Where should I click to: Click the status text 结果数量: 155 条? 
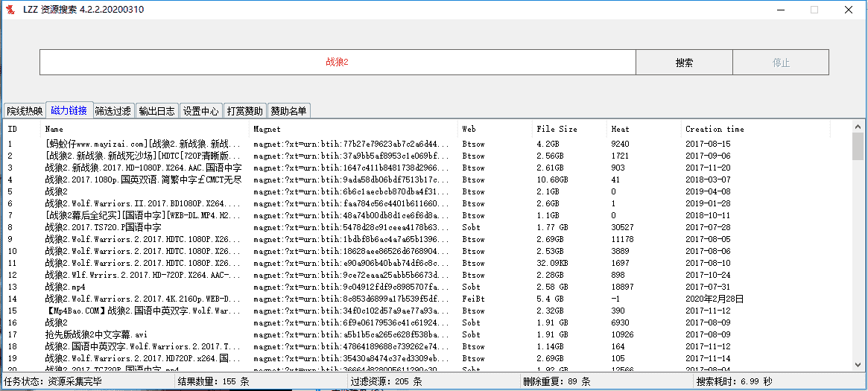point(214,381)
